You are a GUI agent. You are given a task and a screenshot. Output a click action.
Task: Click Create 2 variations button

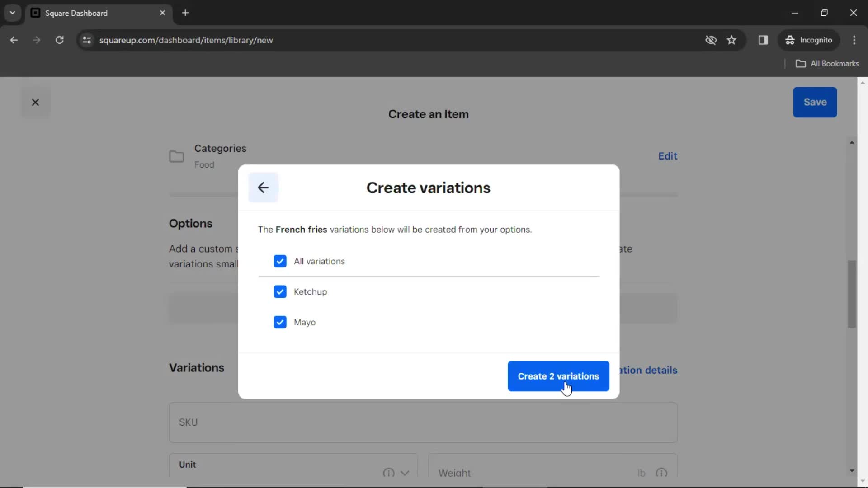point(558,376)
